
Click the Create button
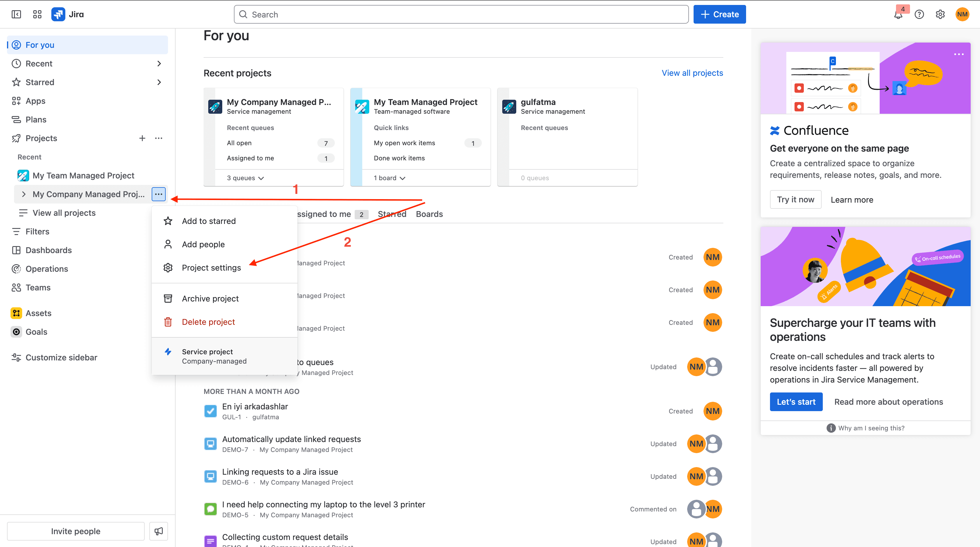click(x=720, y=15)
